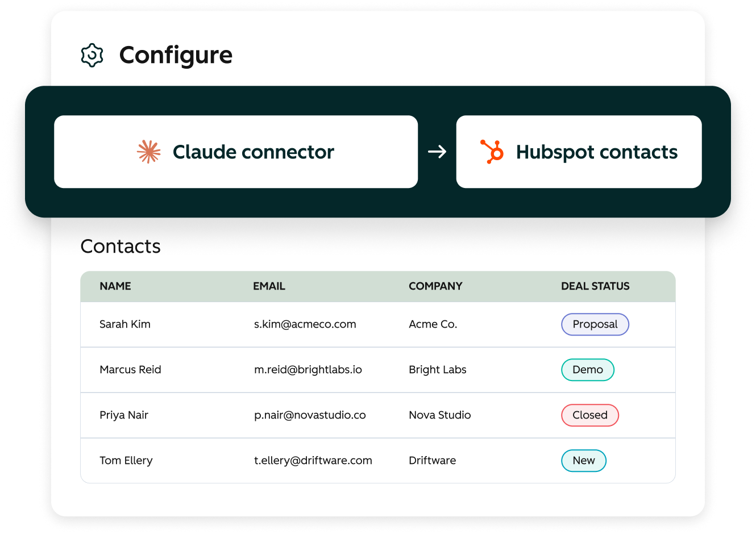Click the Contacts section title
This screenshot has height=535, width=756.
point(121,246)
